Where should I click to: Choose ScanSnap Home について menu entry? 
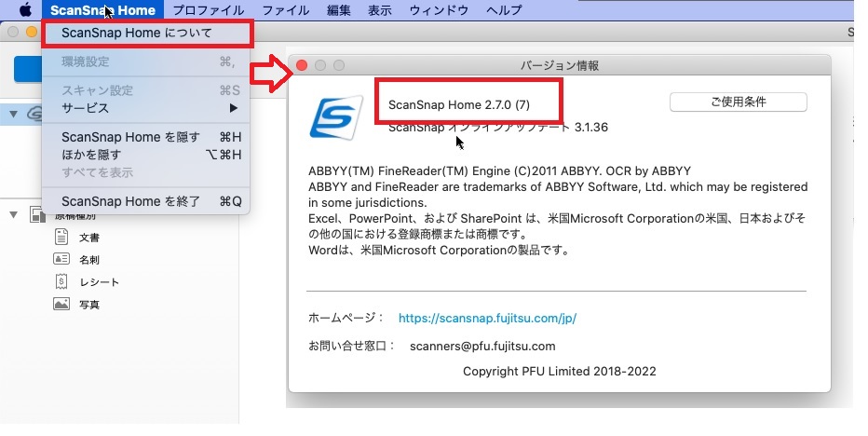pos(148,34)
